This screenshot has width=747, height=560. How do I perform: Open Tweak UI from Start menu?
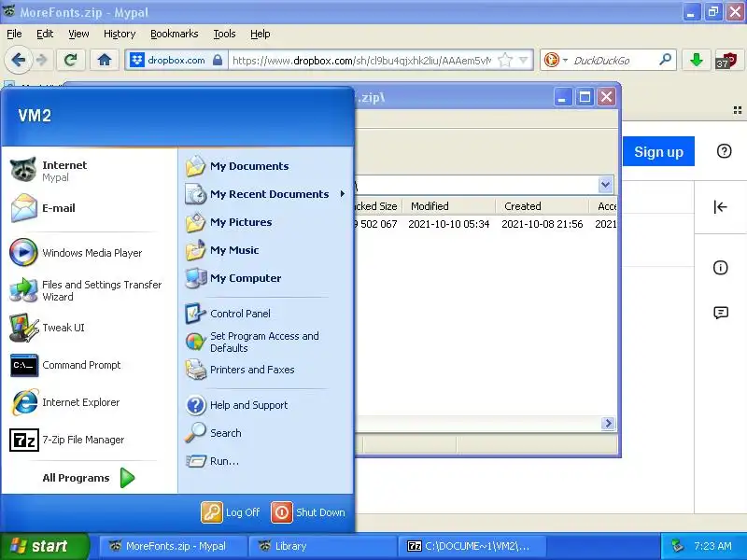pos(89,328)
